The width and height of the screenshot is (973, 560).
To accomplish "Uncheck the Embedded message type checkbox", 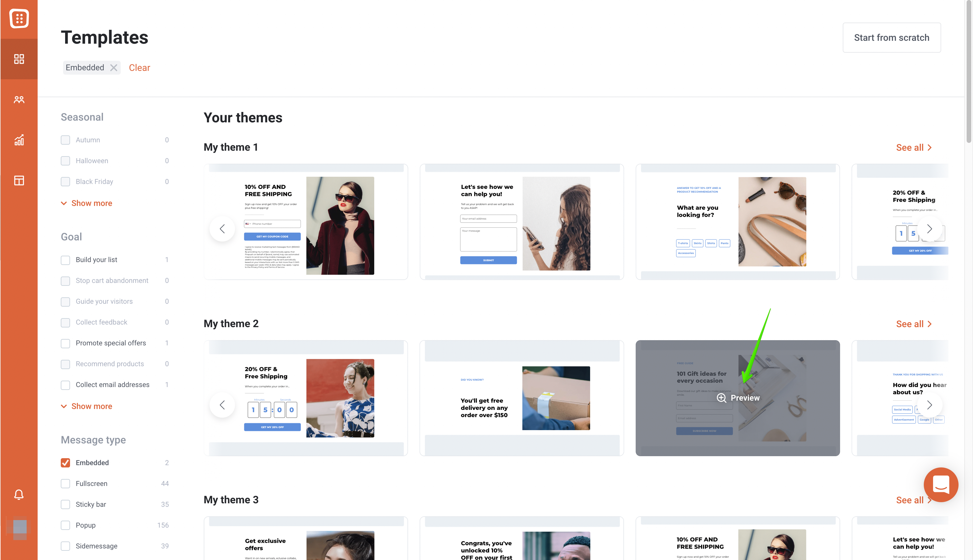I will click(x=65, y=463).
